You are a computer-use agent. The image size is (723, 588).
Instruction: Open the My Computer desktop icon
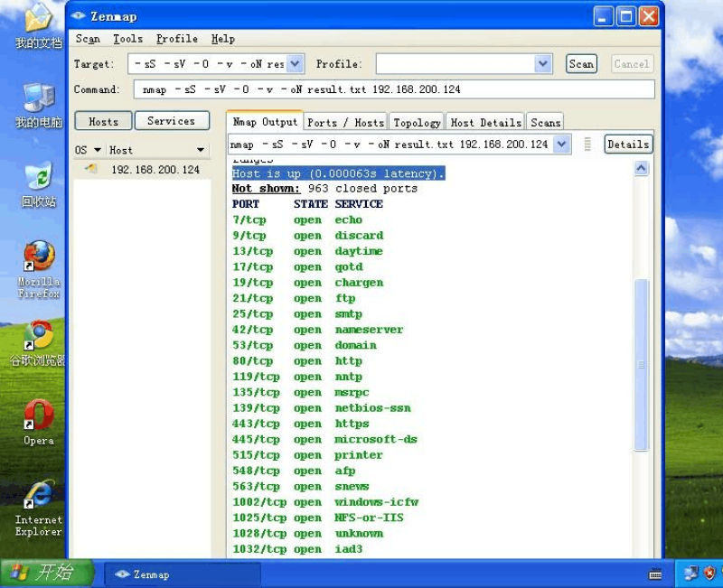point(38,100)
